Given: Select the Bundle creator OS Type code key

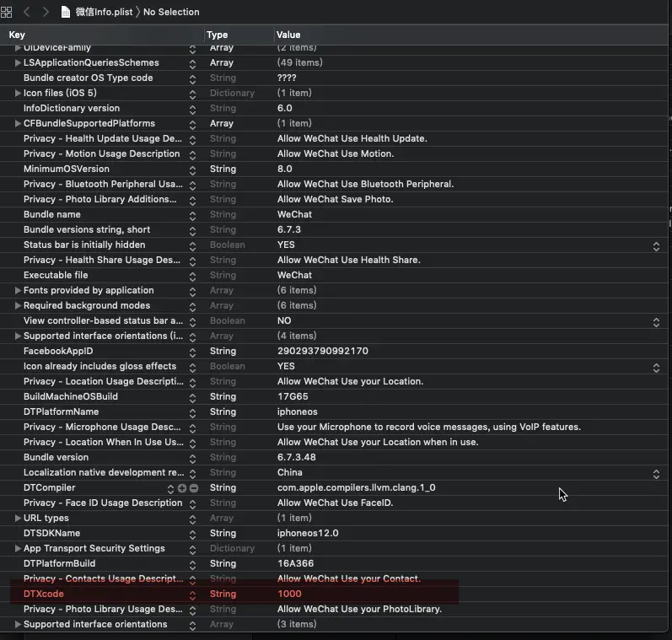Looking at the screenshot, I should 88,78.
